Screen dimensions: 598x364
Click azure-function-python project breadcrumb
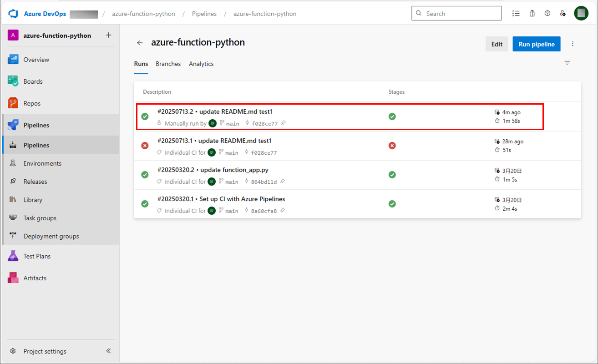pyautogui.click(x=143, y=14)
